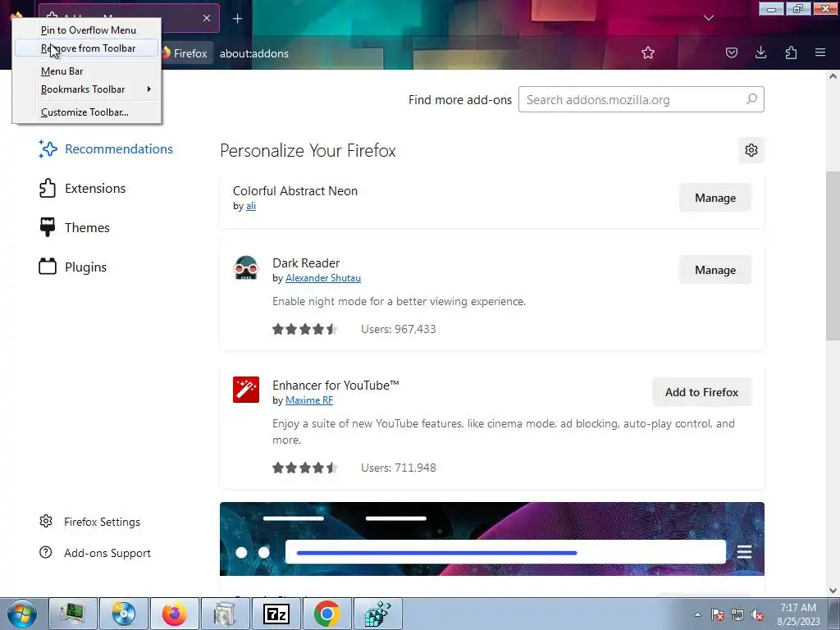Screen dimensions: 840x630
Task: Open the Downloads panel arrow icon
Action: tap(760, 52)
